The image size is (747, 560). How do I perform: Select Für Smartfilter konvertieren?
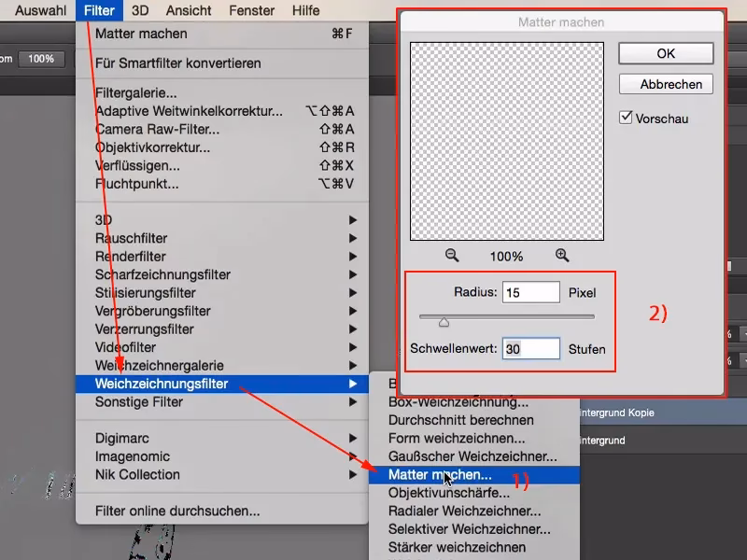pos(177,63)
